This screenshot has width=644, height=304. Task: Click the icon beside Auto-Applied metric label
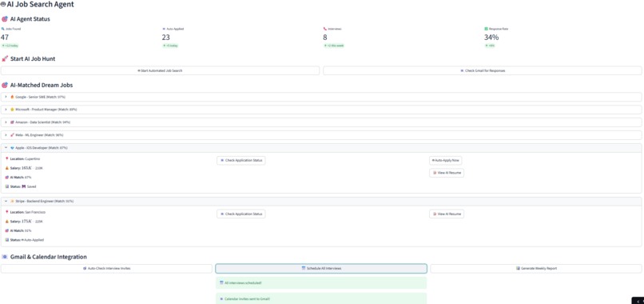pos(164,29)
